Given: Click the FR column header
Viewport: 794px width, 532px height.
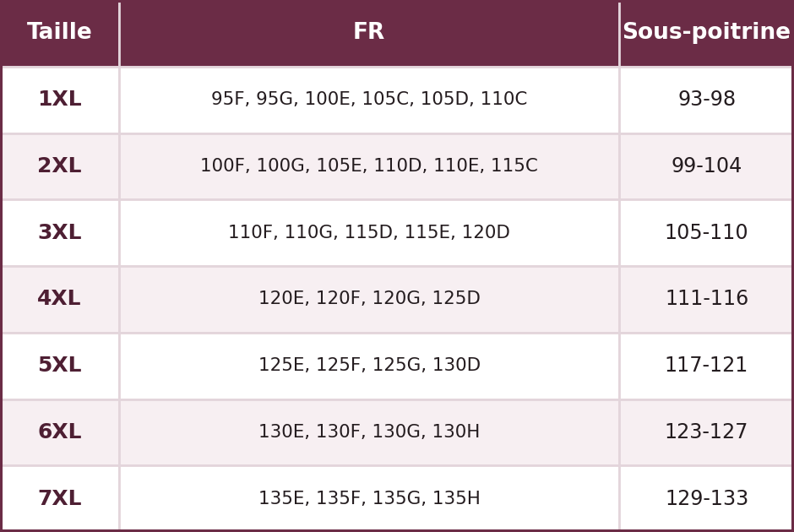Looking at the screenshot, I should (369, 32).
